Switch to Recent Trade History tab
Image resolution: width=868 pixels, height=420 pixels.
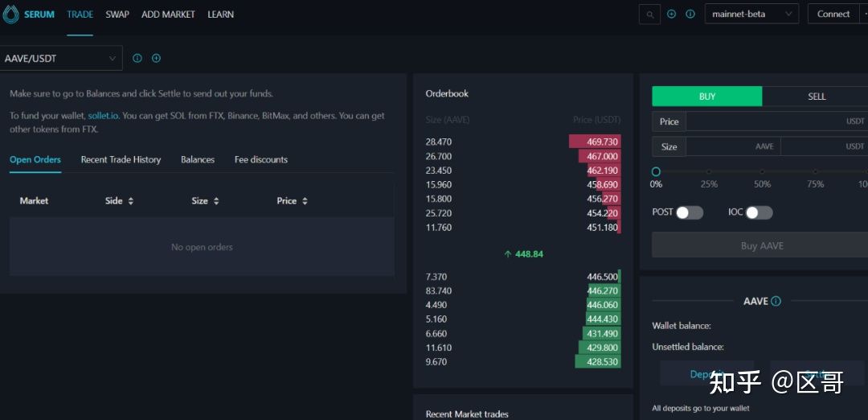coord(121,159)
